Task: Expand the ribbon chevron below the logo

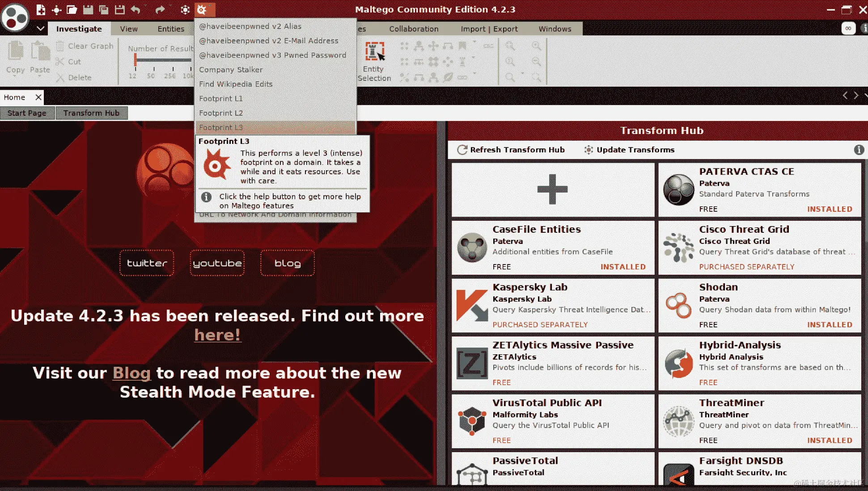Action: pos(40,29)
